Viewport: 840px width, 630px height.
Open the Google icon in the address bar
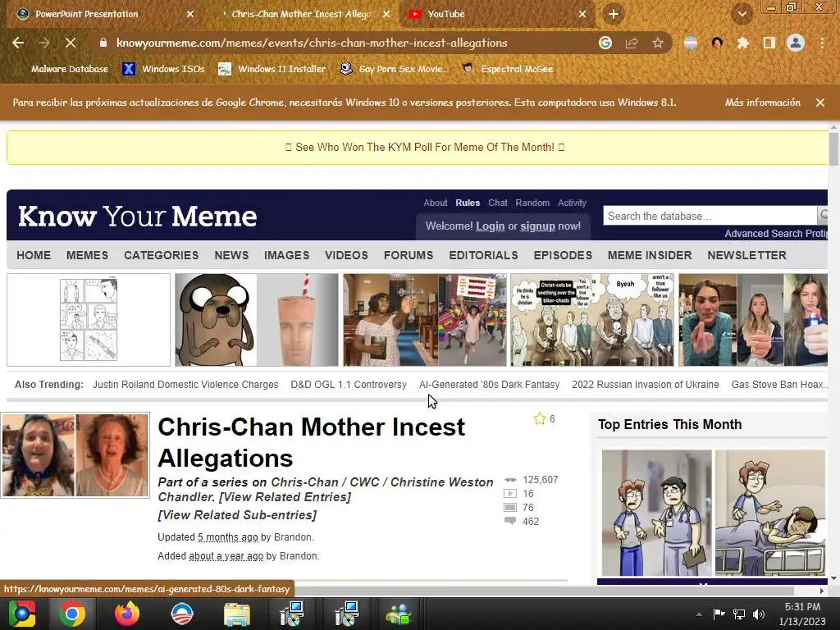click(x=605, y=43)
